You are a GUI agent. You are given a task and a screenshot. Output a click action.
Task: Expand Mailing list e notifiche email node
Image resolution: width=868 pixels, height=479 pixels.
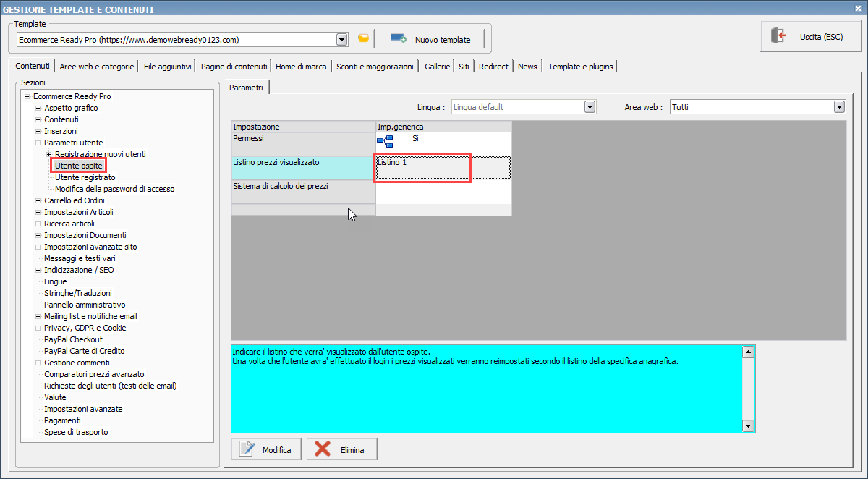pos(38,316)
